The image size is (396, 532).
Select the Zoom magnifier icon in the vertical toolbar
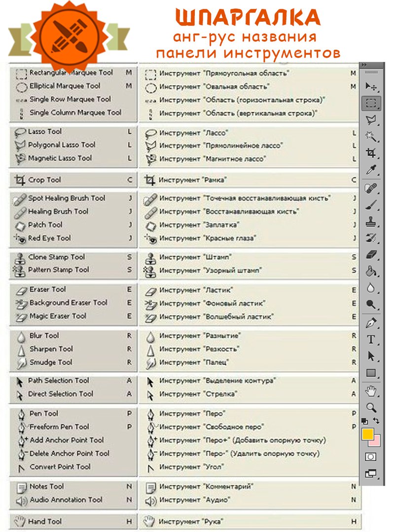click(371, 407)
